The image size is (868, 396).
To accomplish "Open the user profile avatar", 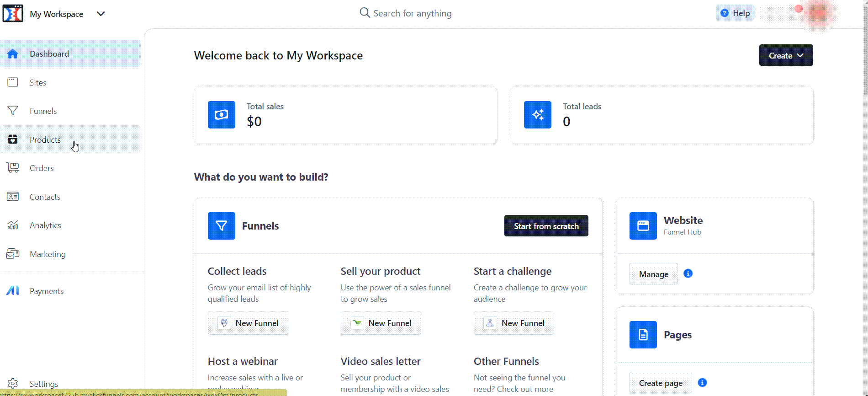I will [818, 13].
